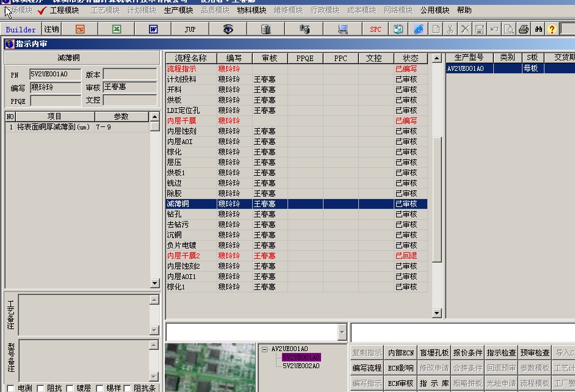575x392 pixels.
Task: Open the 生产模块 menu
Action: tap(178, 10)
